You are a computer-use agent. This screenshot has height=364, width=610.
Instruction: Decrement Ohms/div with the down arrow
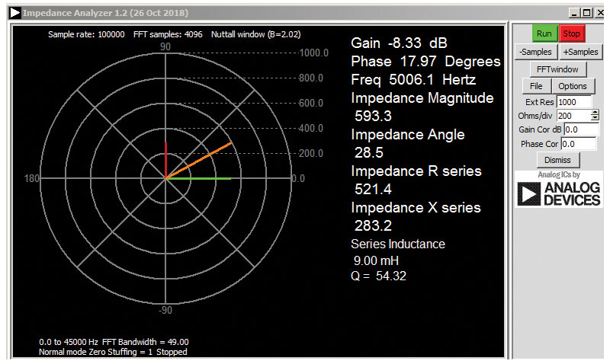595,119
